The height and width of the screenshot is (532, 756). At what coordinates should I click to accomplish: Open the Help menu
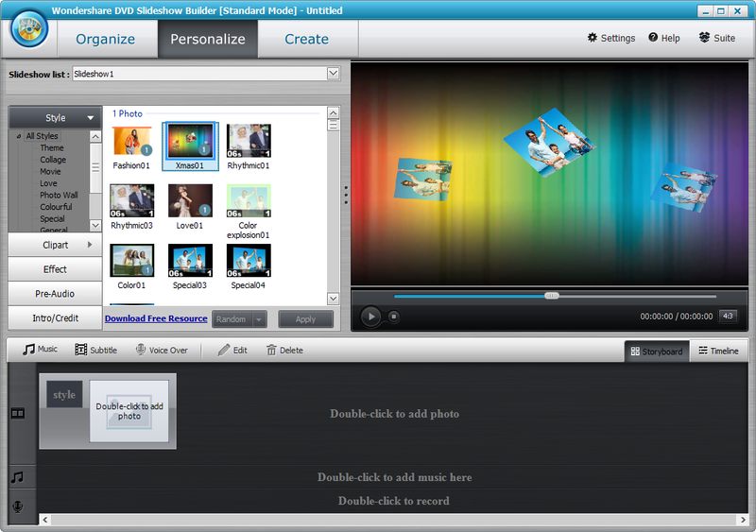point(664,38)
